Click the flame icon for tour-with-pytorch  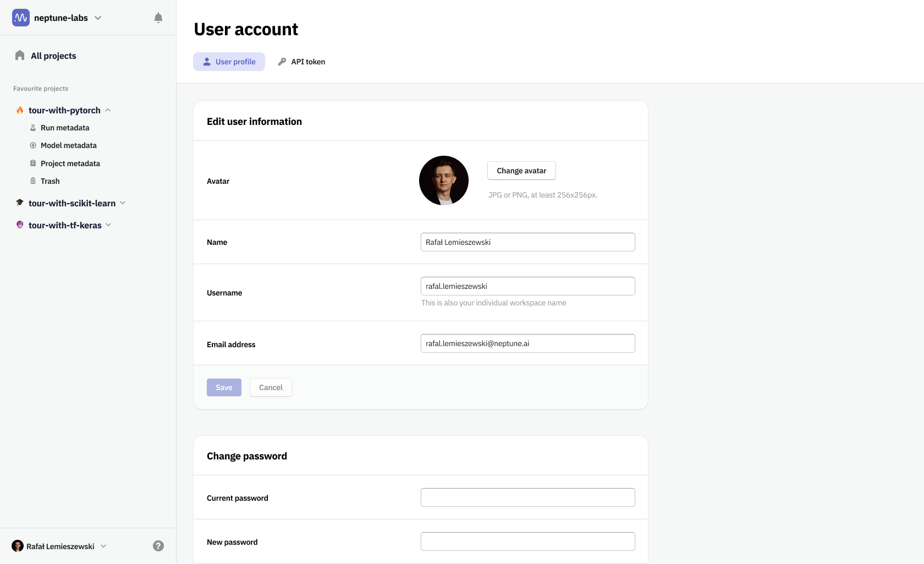(x=20, y=110)
